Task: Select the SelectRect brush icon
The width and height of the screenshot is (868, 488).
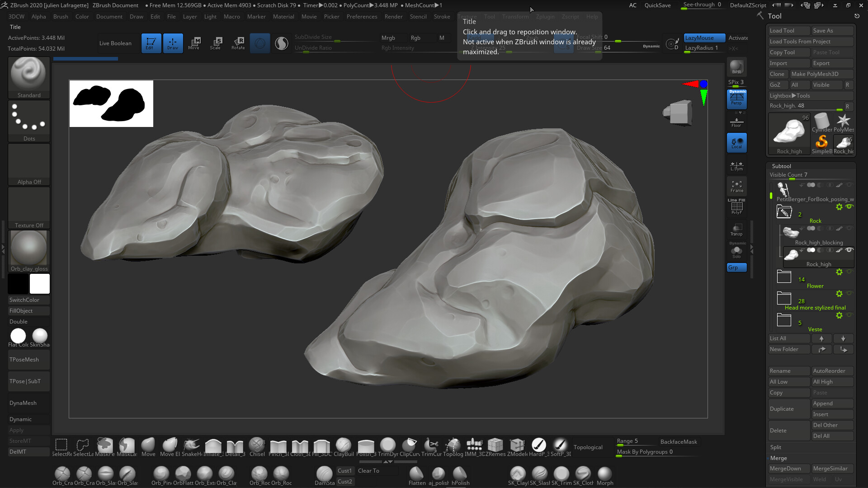Action: click(61, 447)
